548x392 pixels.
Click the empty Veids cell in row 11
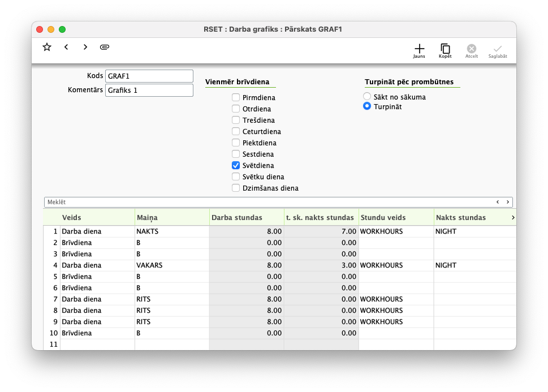(x=97, y=344)
